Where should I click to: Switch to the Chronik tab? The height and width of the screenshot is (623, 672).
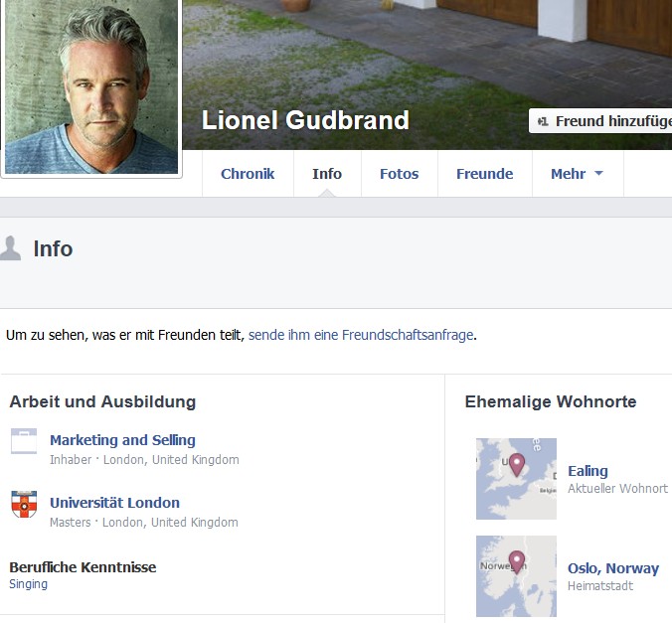(248, 174)
